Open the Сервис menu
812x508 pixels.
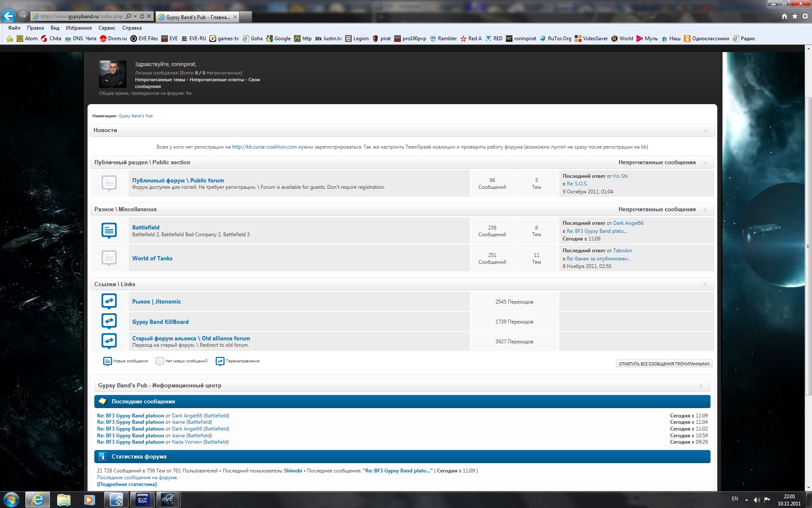pyautogui.click(x=107, y=28)
